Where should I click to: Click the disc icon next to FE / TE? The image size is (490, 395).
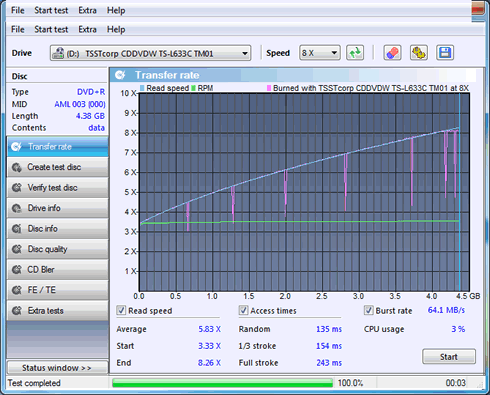point(17,290)
